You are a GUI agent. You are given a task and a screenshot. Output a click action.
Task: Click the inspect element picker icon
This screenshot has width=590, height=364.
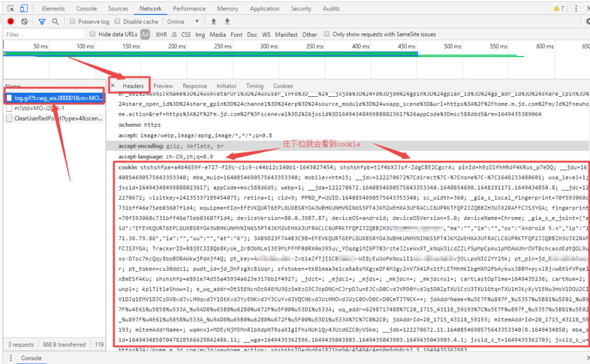10,9
